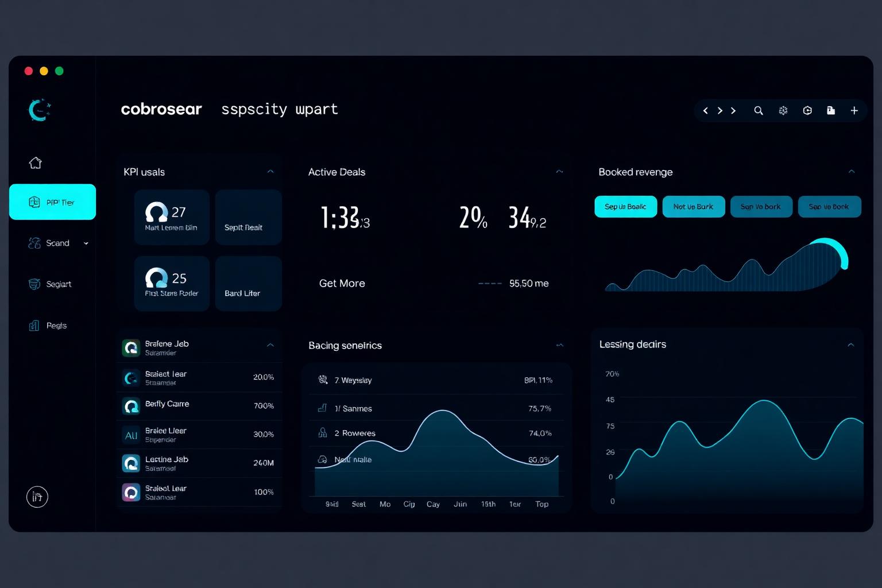Open settings with the gear icon
The width and height of the screenshot is (882, 588).
tap(783, 111)
